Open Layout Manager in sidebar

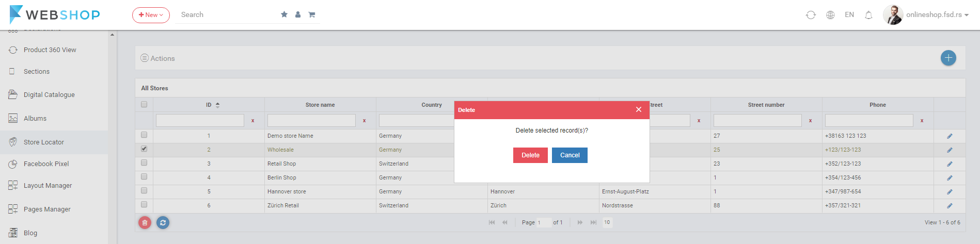tap(48, 186)
